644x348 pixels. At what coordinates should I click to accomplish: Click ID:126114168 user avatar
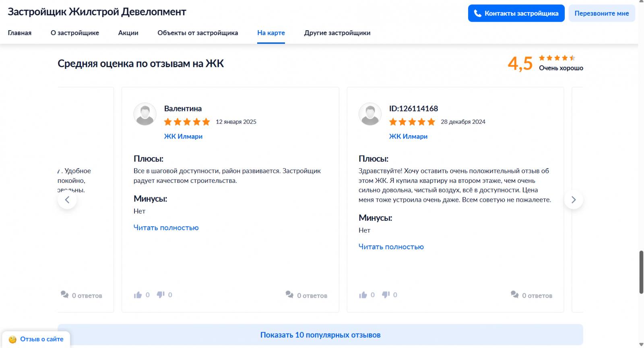370,114
